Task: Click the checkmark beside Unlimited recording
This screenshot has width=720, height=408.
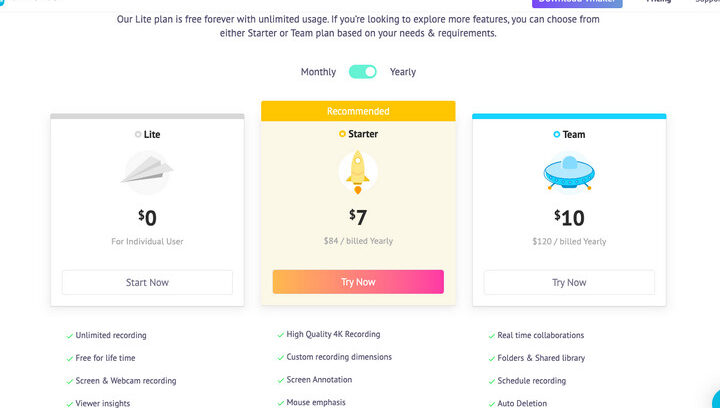Action: click(69, 336)
